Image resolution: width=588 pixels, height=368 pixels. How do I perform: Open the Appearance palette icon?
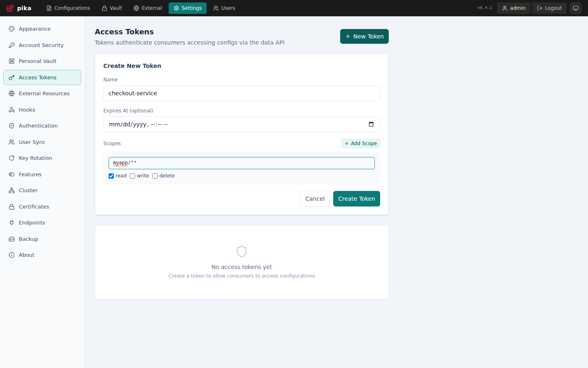click(x=12, y=29)
